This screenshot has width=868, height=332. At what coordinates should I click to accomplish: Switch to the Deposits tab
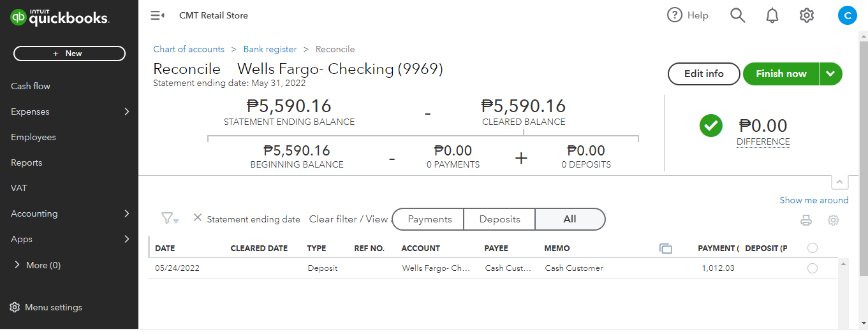pyautogui.click(x=499, y=219)
